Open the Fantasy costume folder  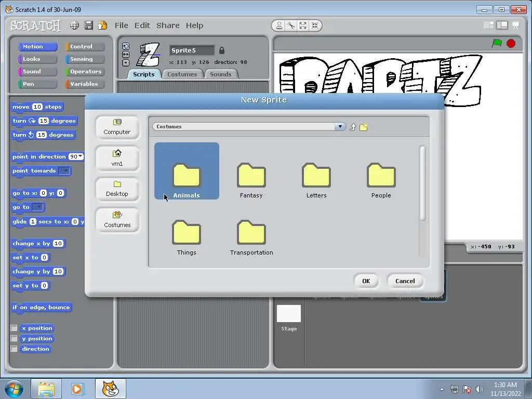[x=251, y=180]
